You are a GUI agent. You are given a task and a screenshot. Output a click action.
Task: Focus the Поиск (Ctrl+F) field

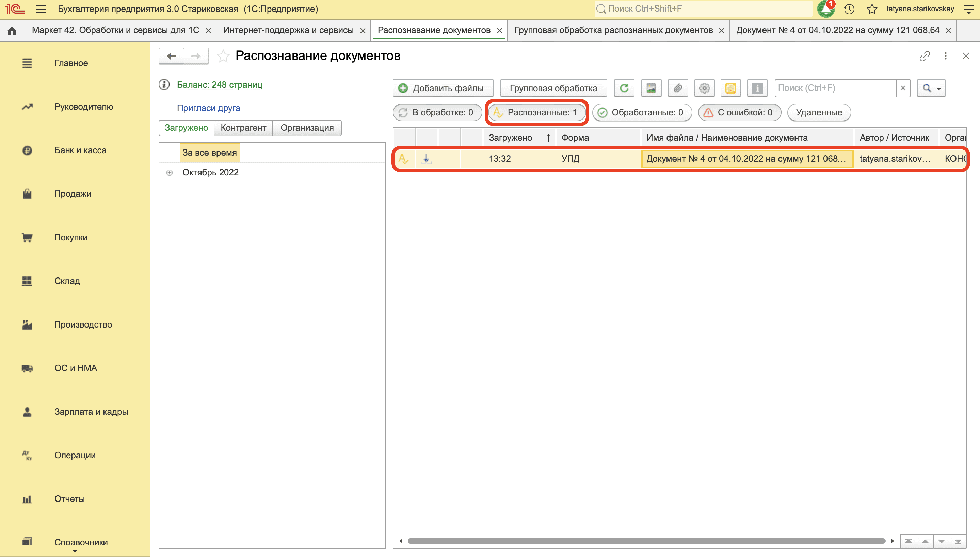pyautogui.click(x=835, y=88)
